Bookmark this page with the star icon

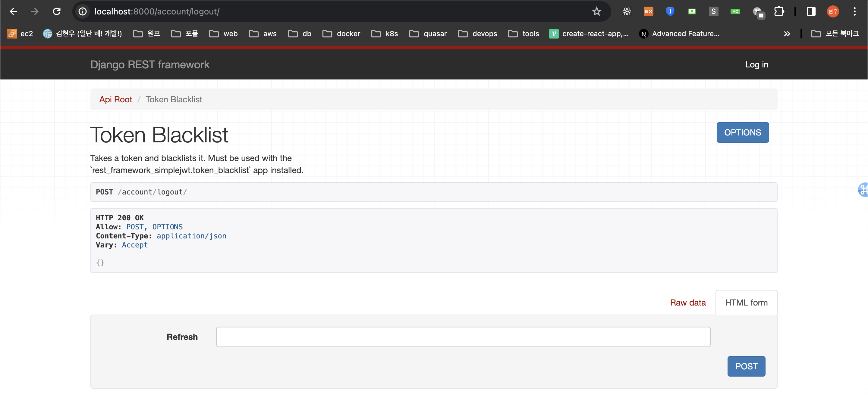click(596, 11)
